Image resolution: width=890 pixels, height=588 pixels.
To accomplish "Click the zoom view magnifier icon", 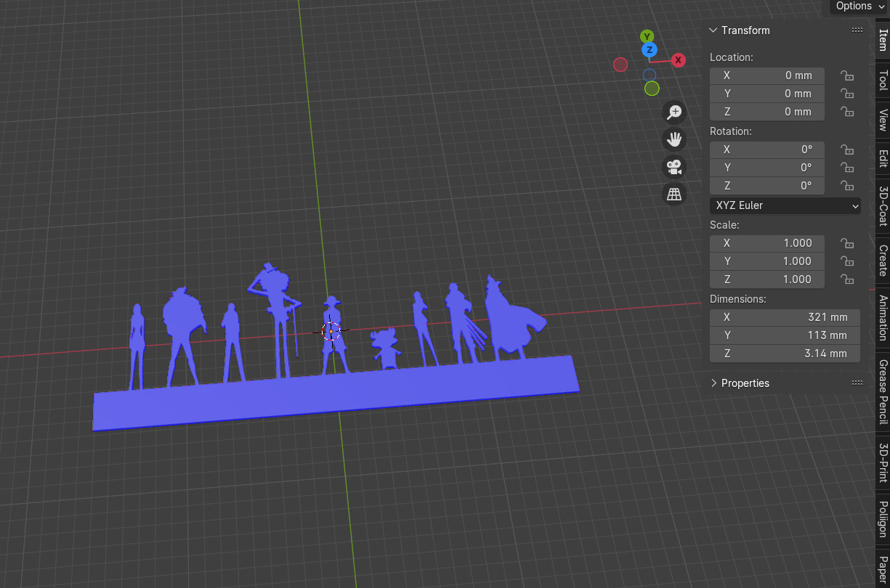I will point(675,112).
